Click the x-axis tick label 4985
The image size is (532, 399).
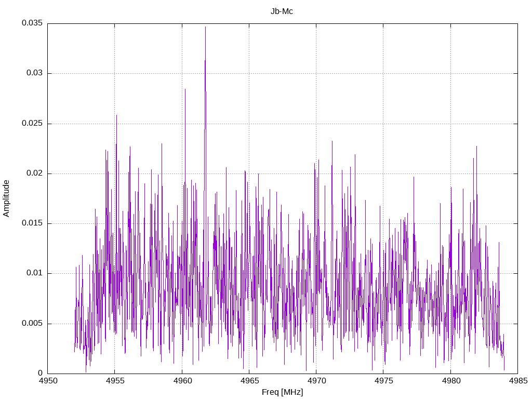(518, 381)
